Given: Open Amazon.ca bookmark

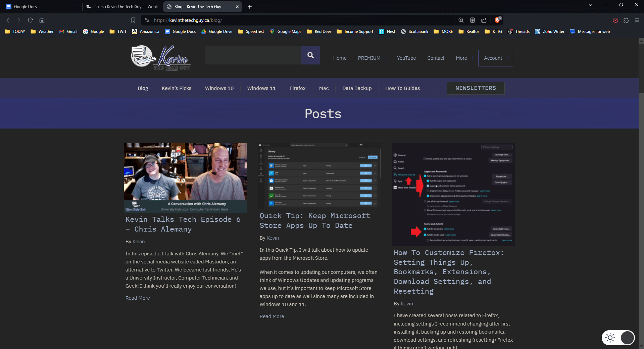Looking at the screenshot, I should 146,32.
